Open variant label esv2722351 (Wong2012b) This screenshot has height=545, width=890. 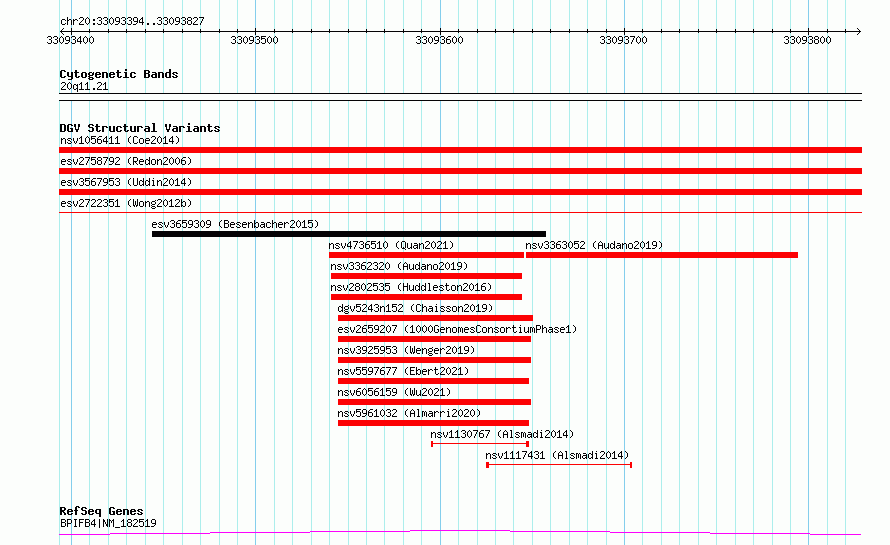[x=126, y=203]
